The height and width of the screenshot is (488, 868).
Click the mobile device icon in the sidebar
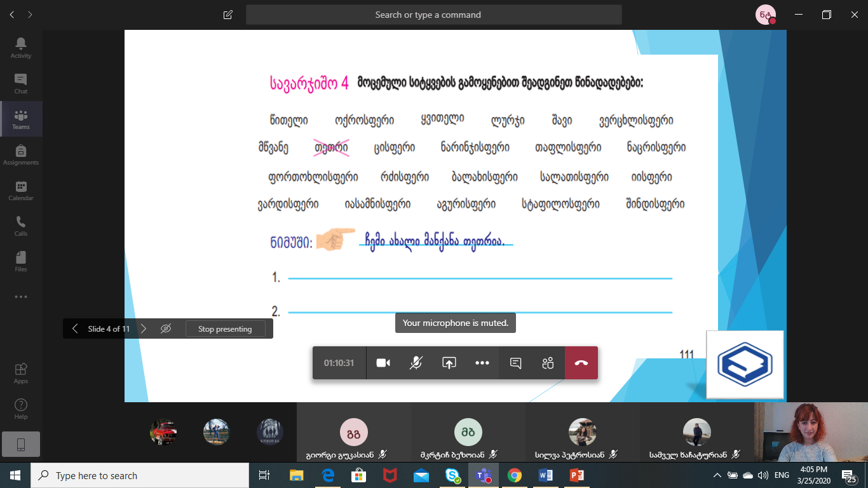pyautogui.click(x=21, y=445)
